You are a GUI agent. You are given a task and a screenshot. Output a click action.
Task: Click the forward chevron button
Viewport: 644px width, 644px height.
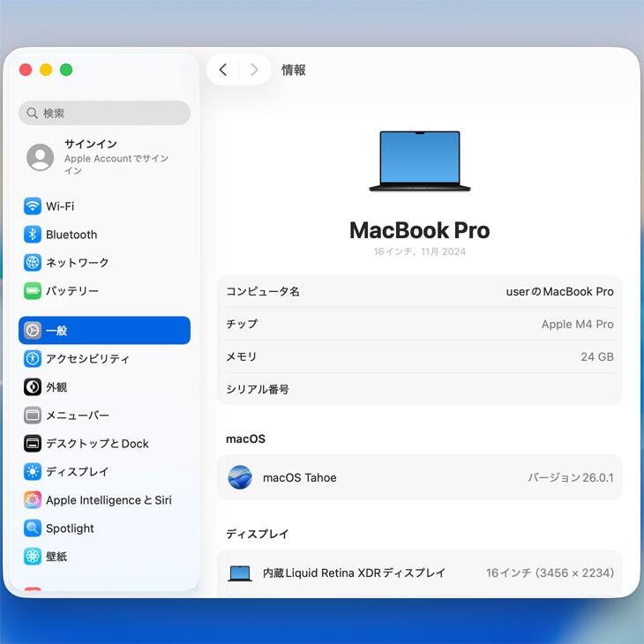(254, 70)
